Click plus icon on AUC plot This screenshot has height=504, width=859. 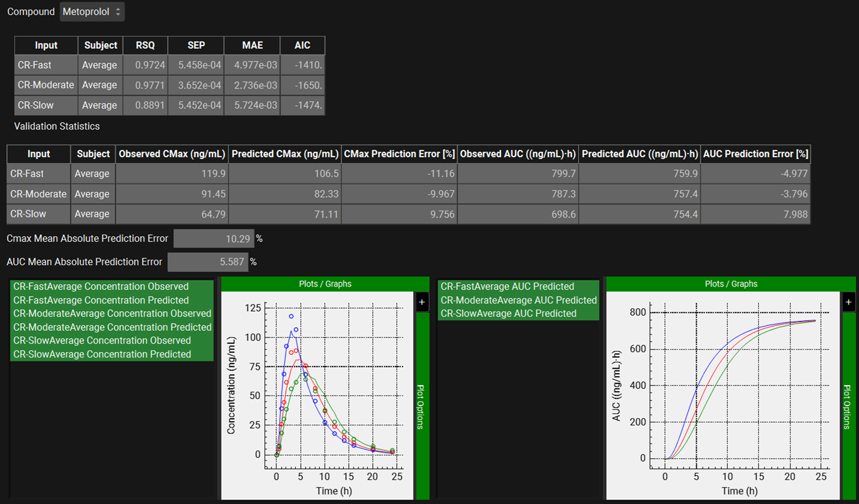(848, 302)
